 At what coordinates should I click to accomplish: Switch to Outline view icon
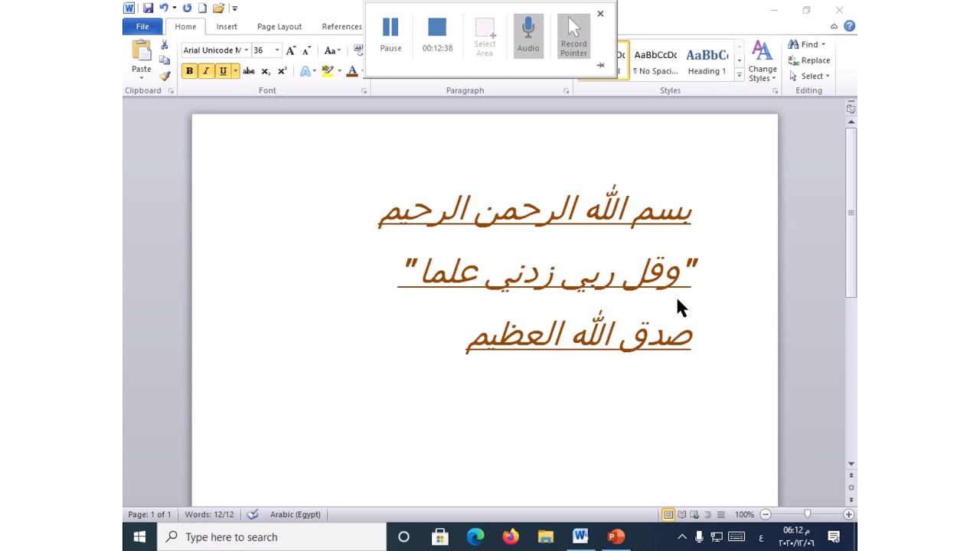[707, 514]
